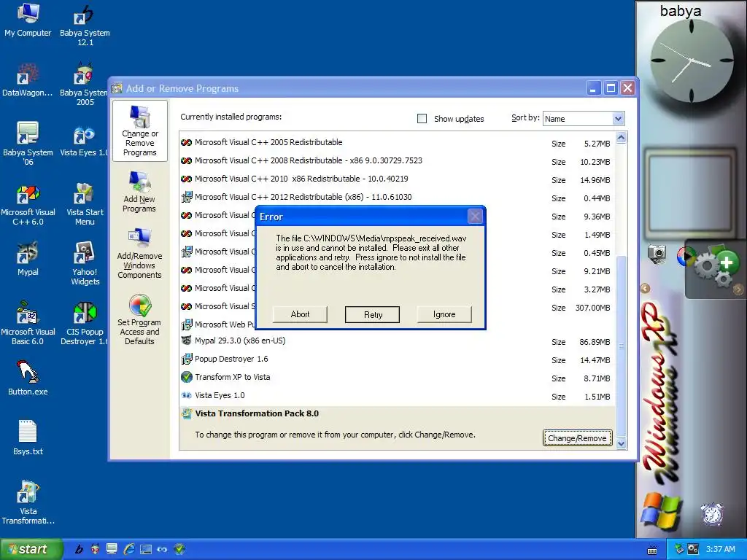Click the analog clock gadget
Viewport: 747px width, 560px height.
click(691, 62)
